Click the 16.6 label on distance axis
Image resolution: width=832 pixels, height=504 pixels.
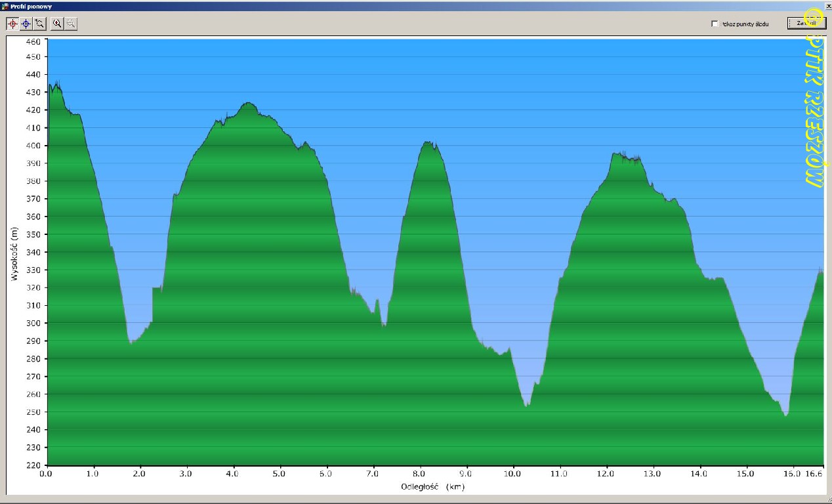815,472
